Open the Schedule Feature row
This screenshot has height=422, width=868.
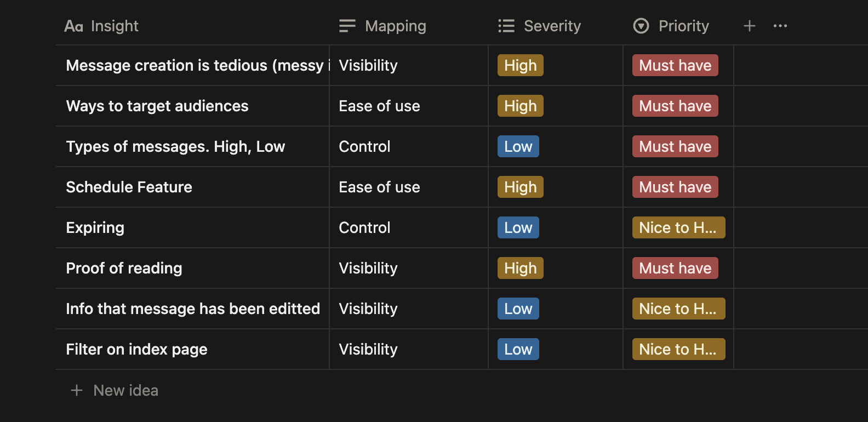[x=129, y=187]
